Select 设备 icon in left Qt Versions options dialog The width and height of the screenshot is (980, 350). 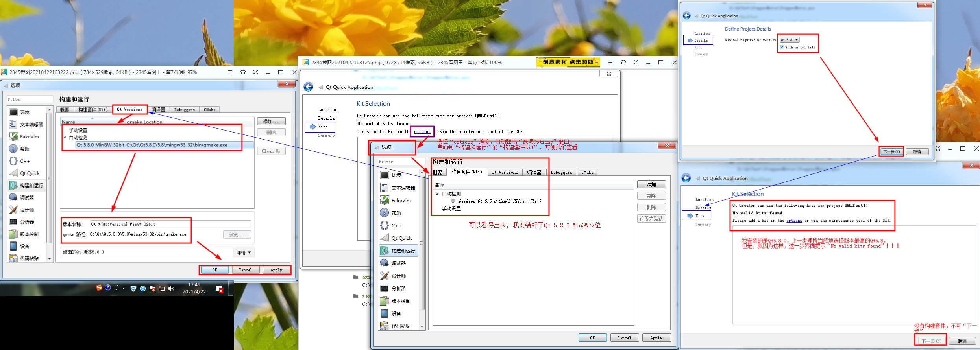click(x=13, y=246)
